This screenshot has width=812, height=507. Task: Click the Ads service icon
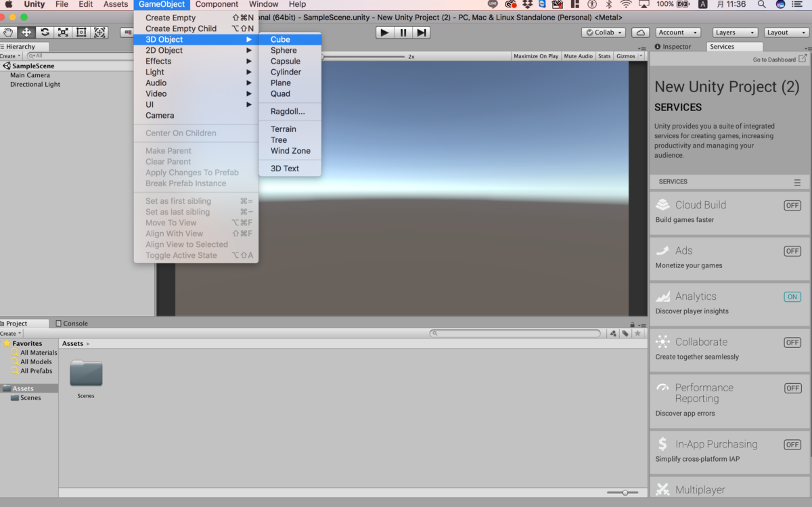[x=662, y=250]
